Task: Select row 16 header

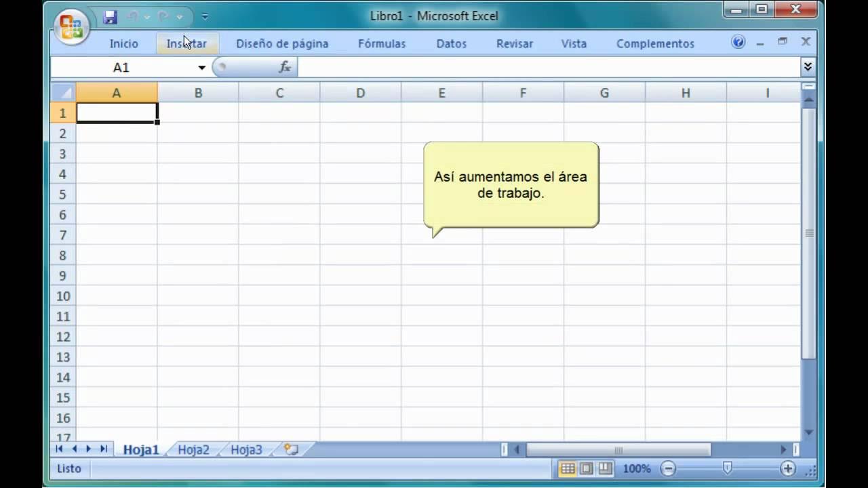Action: pyautogui.click(x=63, y=418)
